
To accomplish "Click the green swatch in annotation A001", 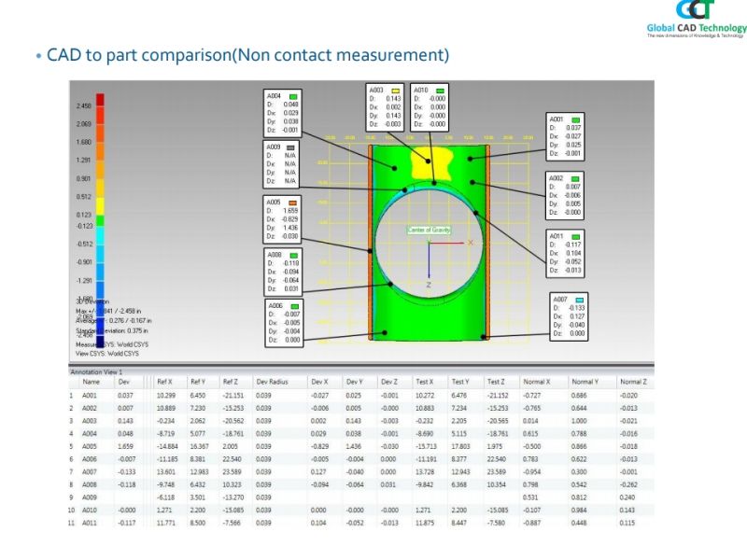I will tap(576, 120).
